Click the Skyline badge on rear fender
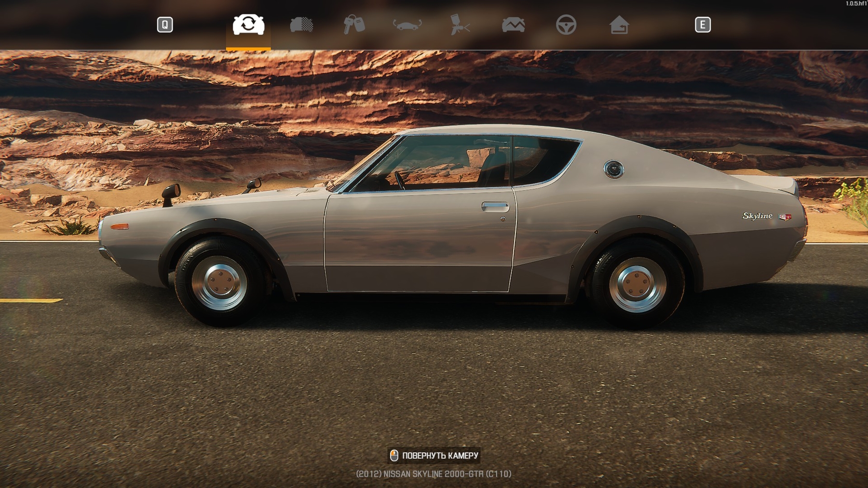 click(x=757, y=216)
